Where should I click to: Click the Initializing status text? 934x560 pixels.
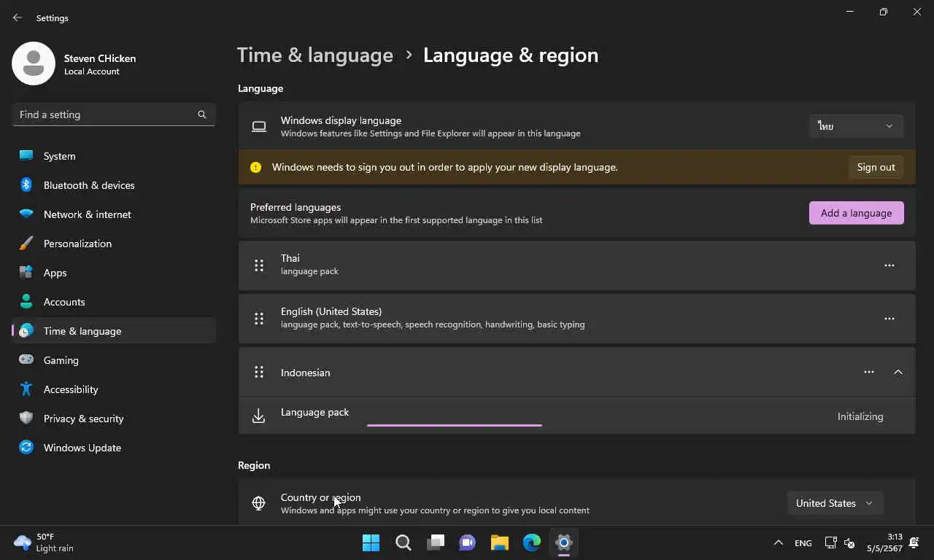point(860,416)
